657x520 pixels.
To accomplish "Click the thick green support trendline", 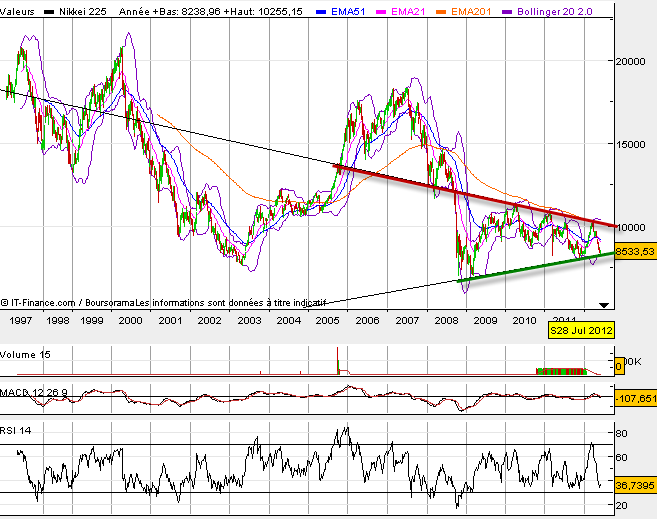I will click(x=530, y=268).
